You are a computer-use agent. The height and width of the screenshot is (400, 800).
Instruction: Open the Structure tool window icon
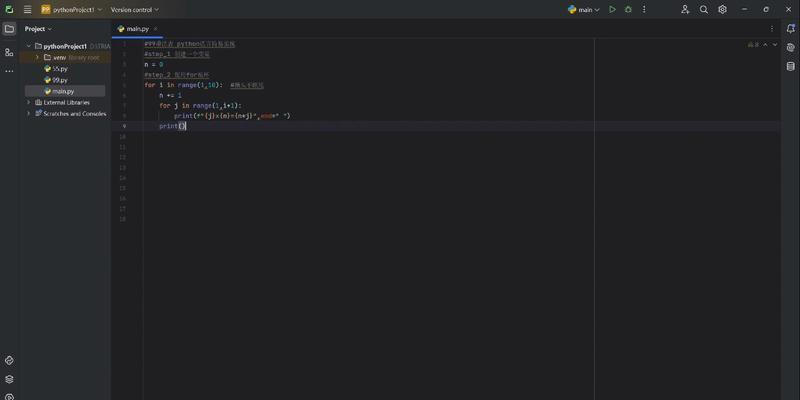point(9,52)
